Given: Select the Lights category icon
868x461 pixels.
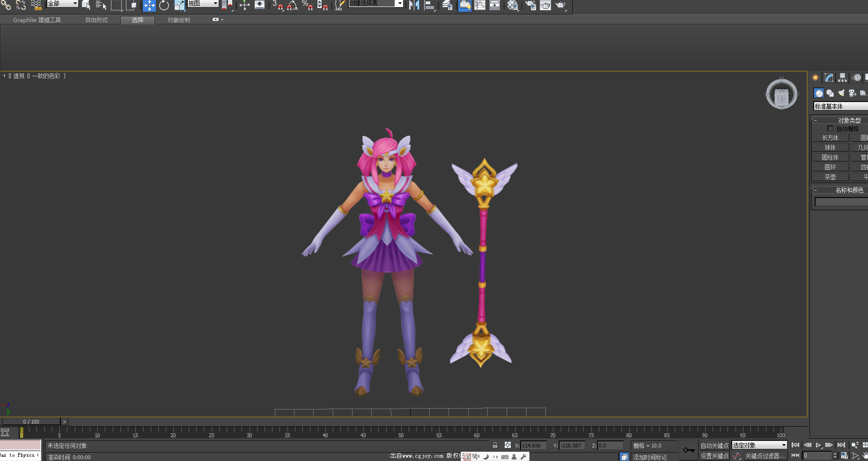Looking at the screenshot, I should click(x=841, y=93).
